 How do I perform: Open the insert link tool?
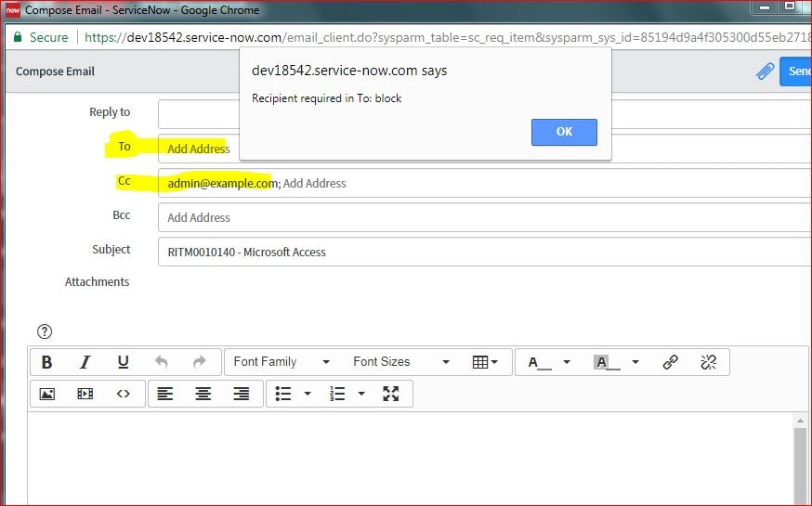tap(670, 362)
